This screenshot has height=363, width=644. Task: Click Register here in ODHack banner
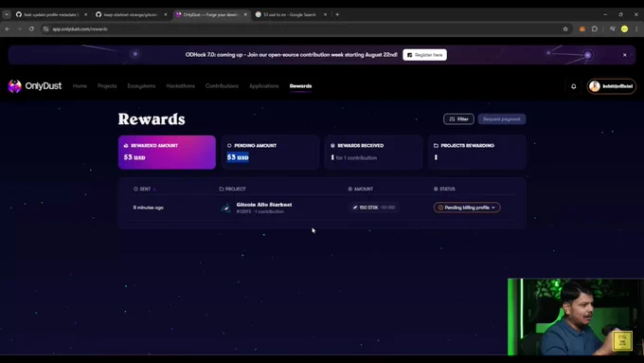click(x=424, y=55)
